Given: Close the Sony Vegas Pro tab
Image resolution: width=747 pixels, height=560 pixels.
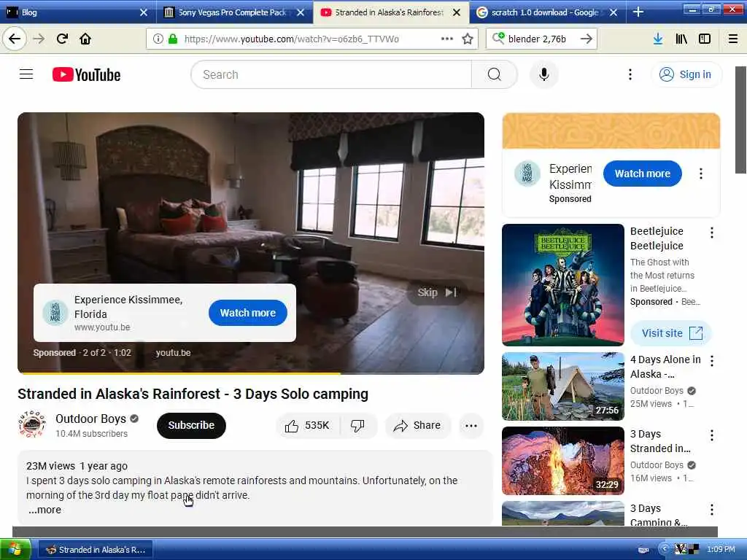Looking at the screenshot, I should pyautogui.click(x=300, y=12).
